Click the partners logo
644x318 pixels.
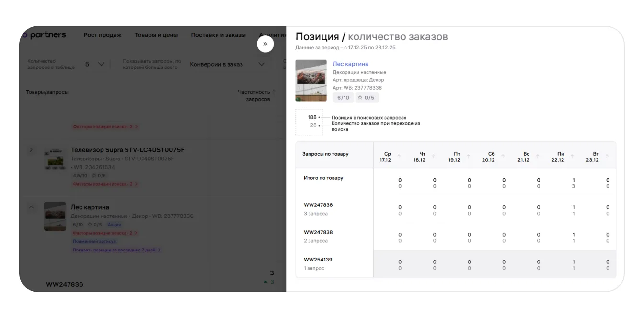[46, 35]
